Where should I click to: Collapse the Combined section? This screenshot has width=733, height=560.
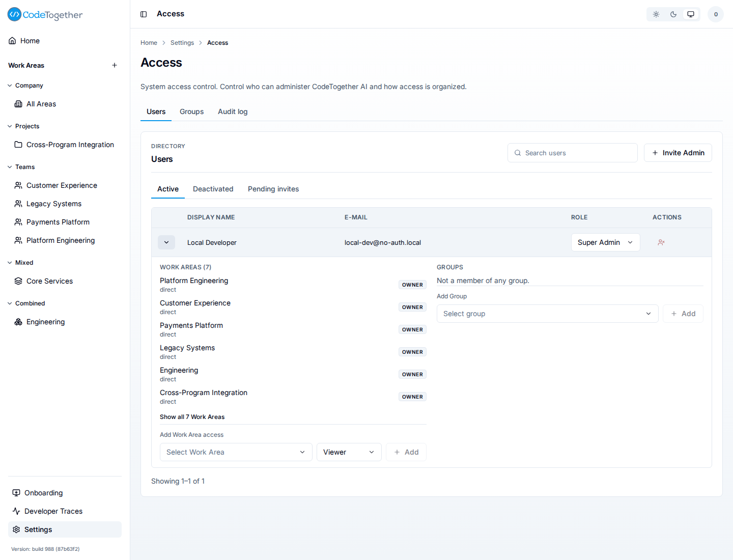tap(26, 303)
